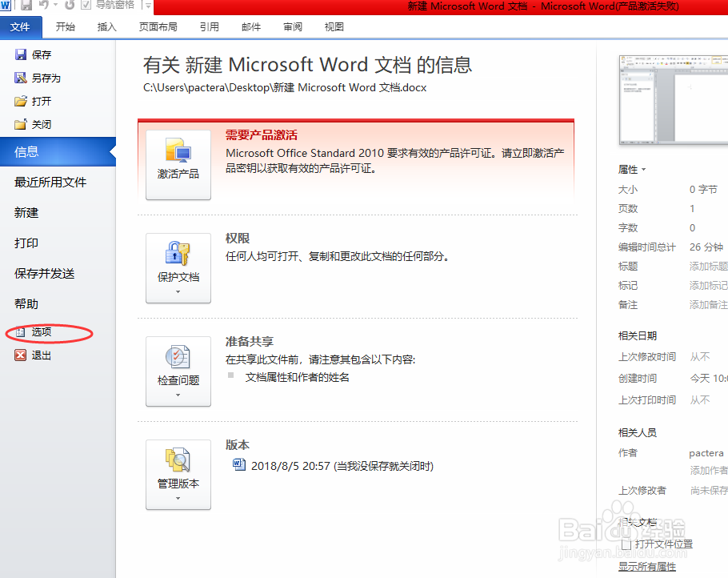This screenshot has width=728, height=578.
Task: Click the Word document icon beside 2018/8/5 version
Action: [x=239, y=464]
